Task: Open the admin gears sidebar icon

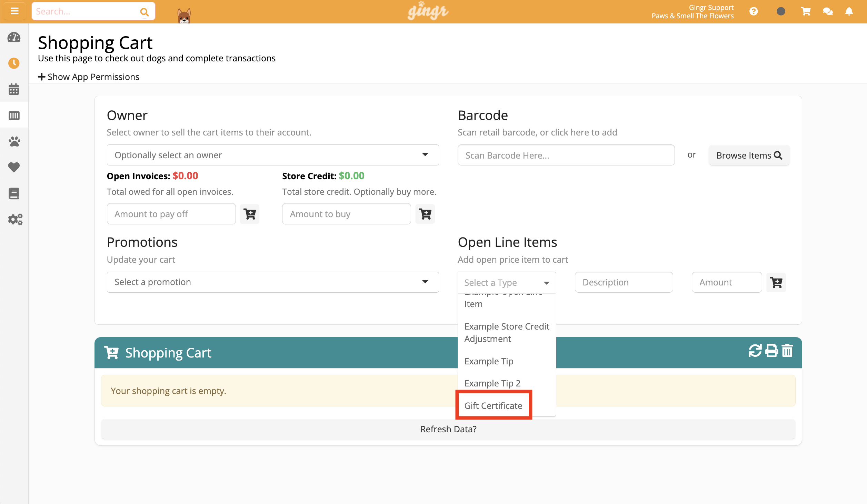Action: 15,219
